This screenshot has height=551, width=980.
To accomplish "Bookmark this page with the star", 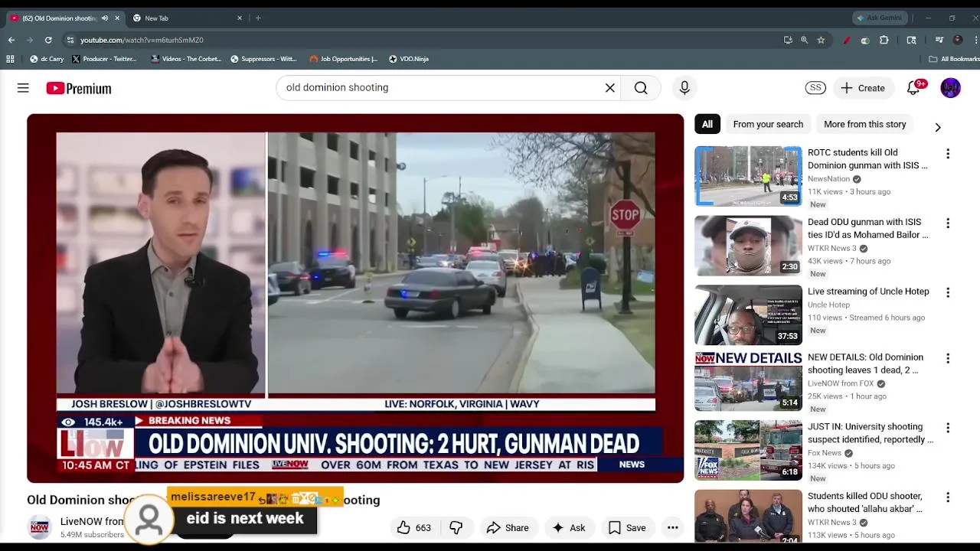I will point(821,40).
